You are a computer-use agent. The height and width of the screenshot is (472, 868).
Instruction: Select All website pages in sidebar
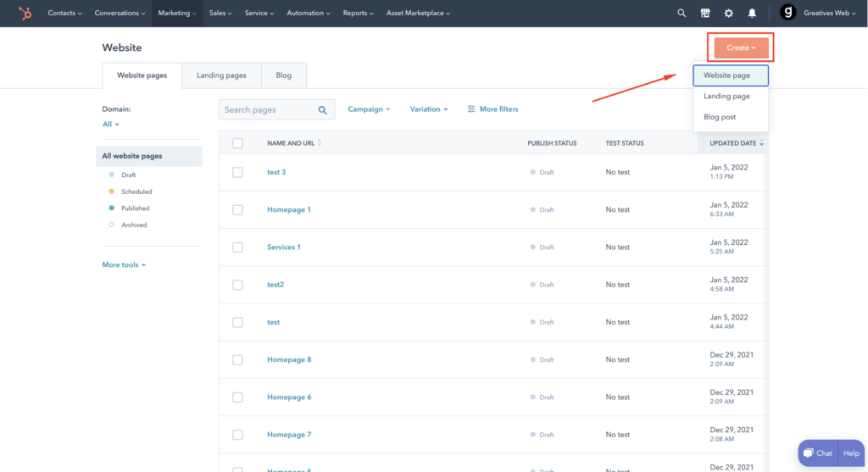click(x=149, y=156)
